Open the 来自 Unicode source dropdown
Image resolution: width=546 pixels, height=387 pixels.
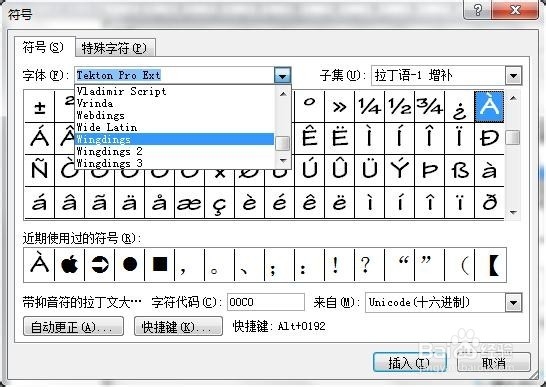(514, 302)
